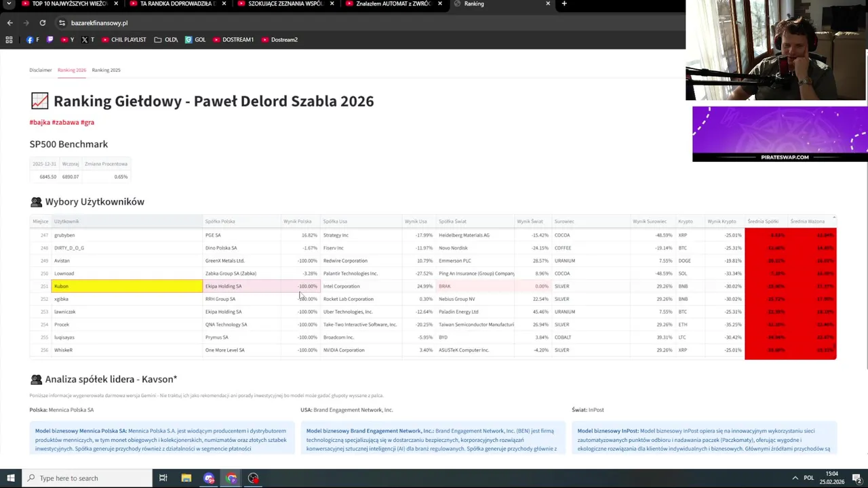Sort table by Użytkownik column
The image size is (868, 488).
[x=127, y=222]
